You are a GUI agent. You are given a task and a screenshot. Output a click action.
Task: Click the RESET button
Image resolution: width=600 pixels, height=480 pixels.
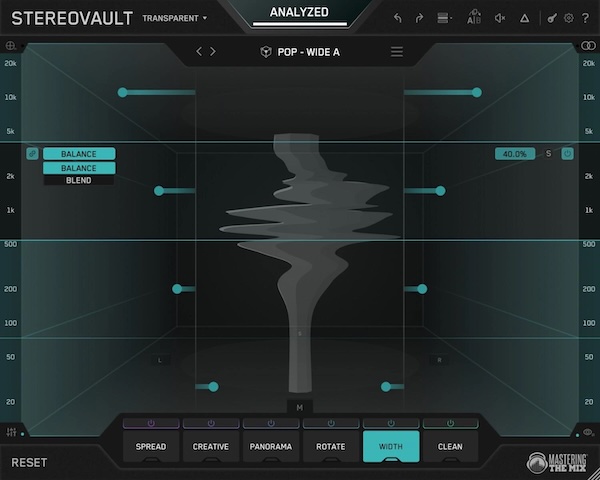pyautogui.click(x=29, y=462)
